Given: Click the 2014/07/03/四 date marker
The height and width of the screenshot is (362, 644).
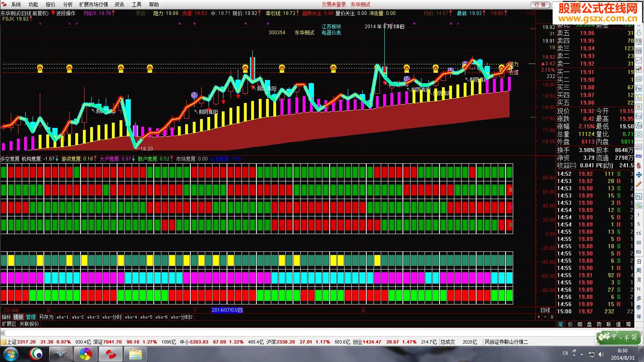Looking at the screenshot, I should click(227, 310).
